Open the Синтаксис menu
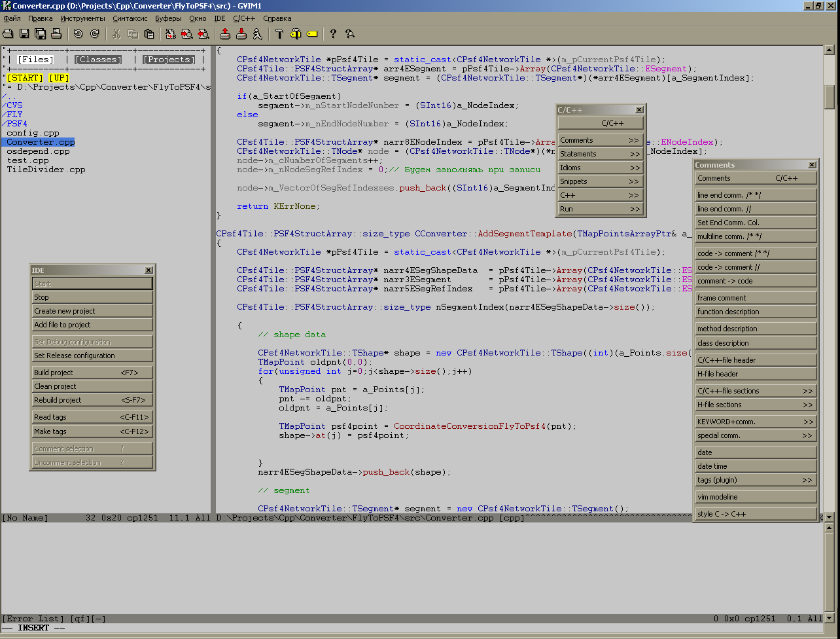 pyautogui.click(x=130, y=18)
